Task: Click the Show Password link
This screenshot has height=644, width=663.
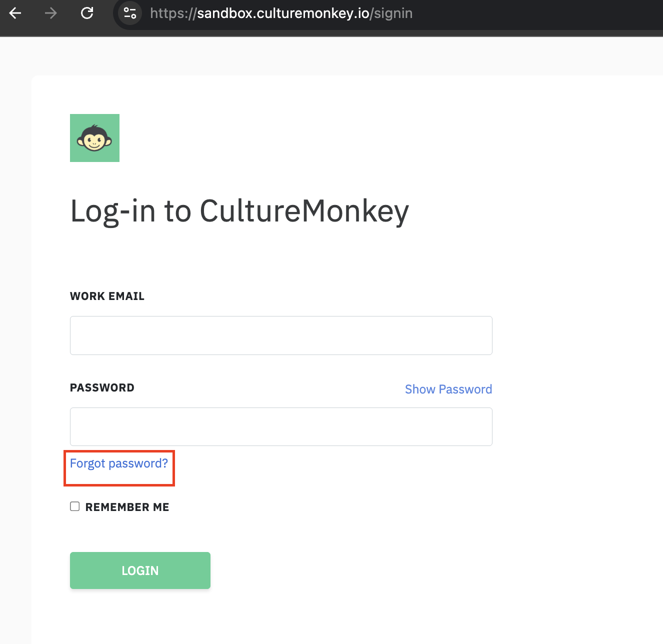Action: 448,389
